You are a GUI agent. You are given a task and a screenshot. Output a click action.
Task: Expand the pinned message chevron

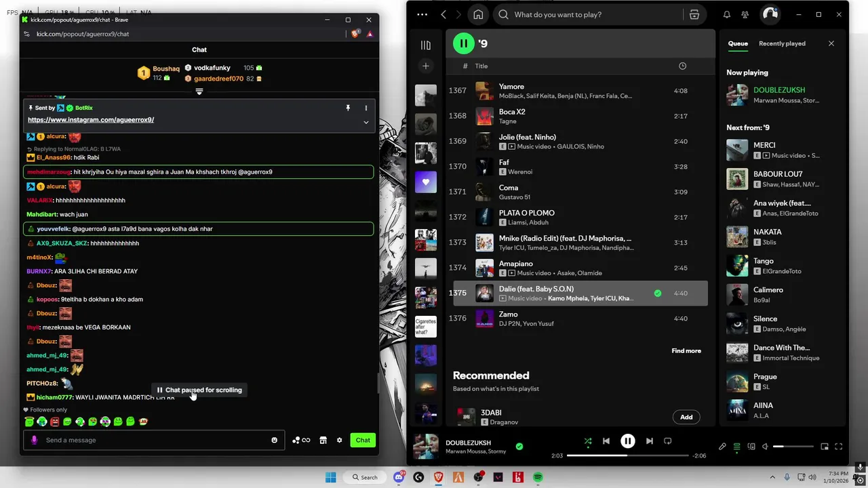click(366, 122)
